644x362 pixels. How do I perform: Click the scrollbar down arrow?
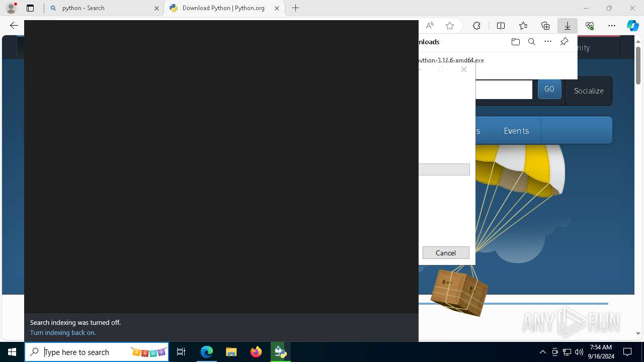(638, 333)
